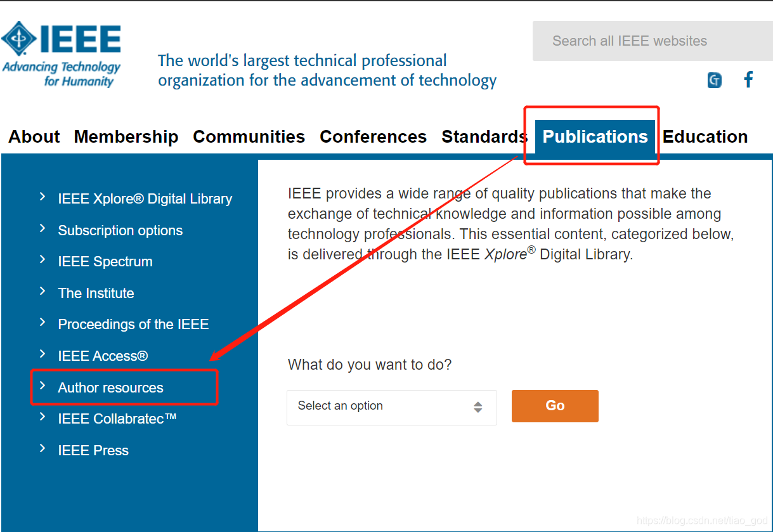Navigate to the Communities section
The image size is (773, 532).
coord(249,136)
